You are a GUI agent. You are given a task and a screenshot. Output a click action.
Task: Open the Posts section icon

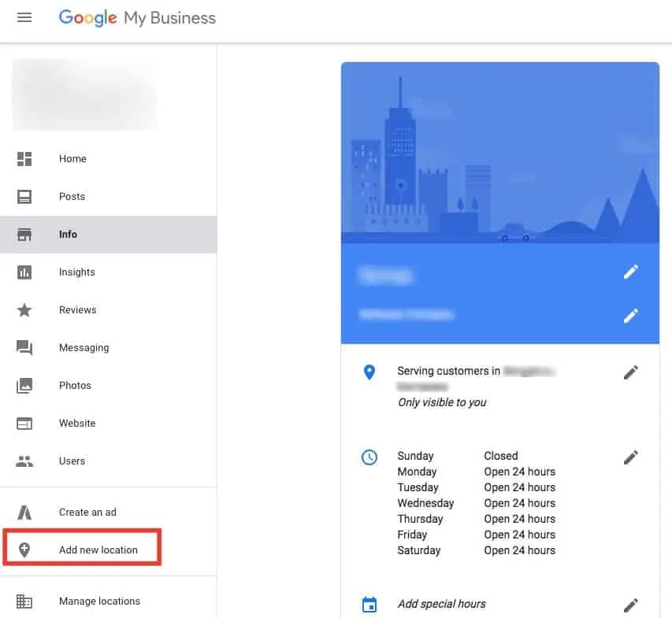(x=24, y=196)
